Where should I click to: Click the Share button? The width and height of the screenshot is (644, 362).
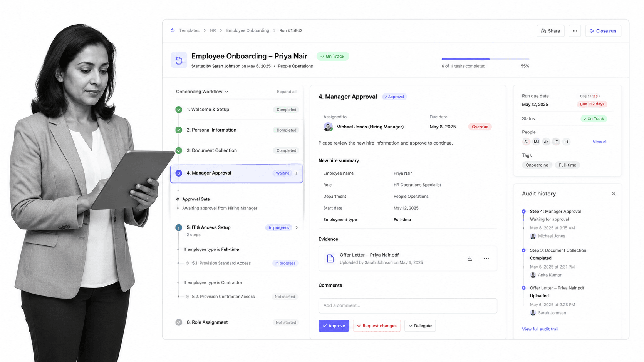coord(550,31)
